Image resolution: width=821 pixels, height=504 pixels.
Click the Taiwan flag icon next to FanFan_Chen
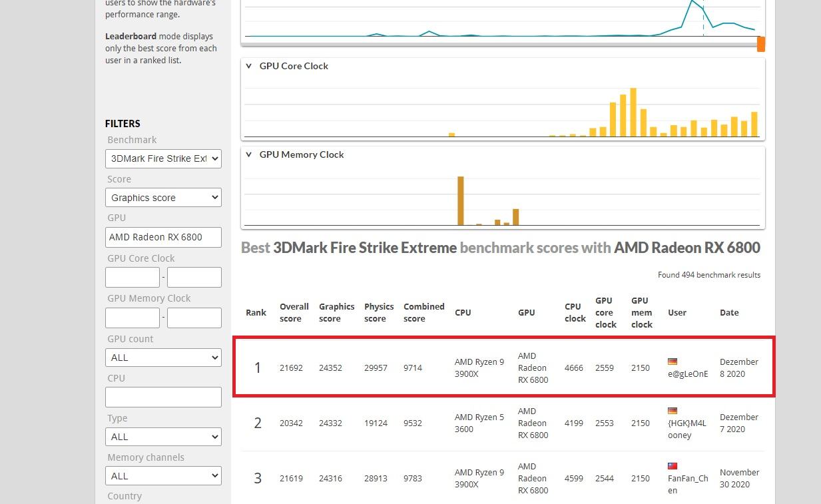point(673,466)
